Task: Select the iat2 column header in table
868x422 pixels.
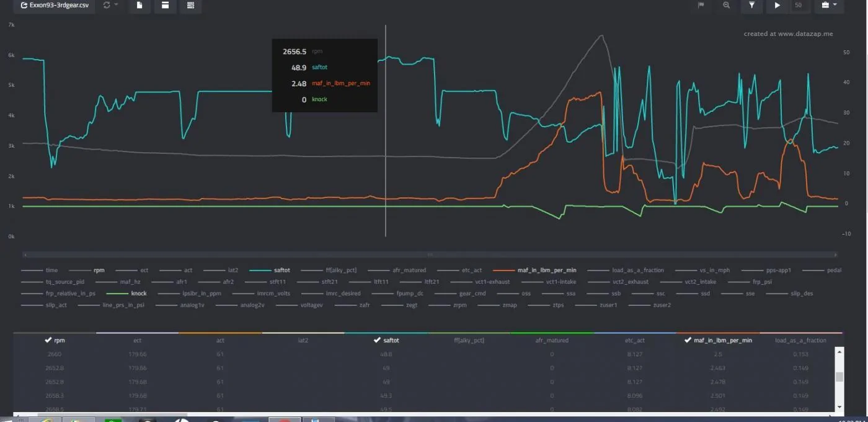Action: 303,340
